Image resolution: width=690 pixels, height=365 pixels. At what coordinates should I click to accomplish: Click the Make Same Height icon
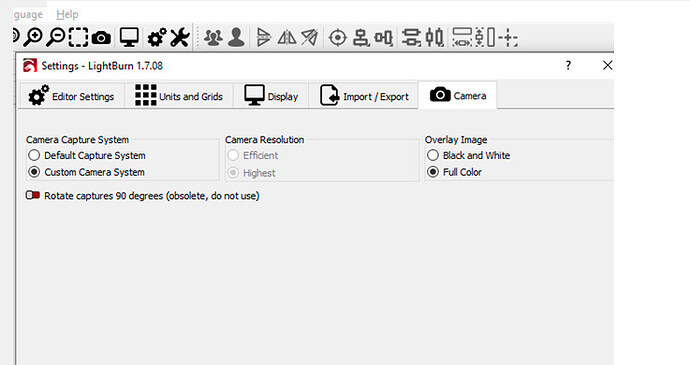point(485,37)
